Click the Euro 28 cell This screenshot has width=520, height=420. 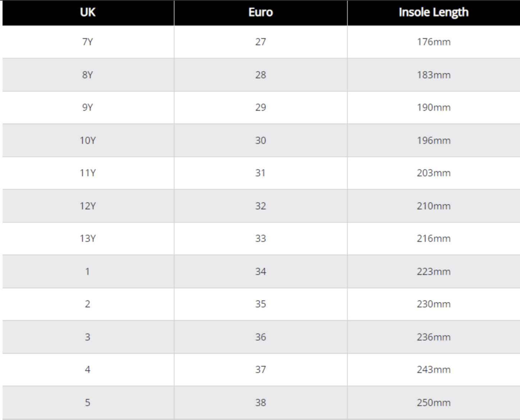click(261, 75)
